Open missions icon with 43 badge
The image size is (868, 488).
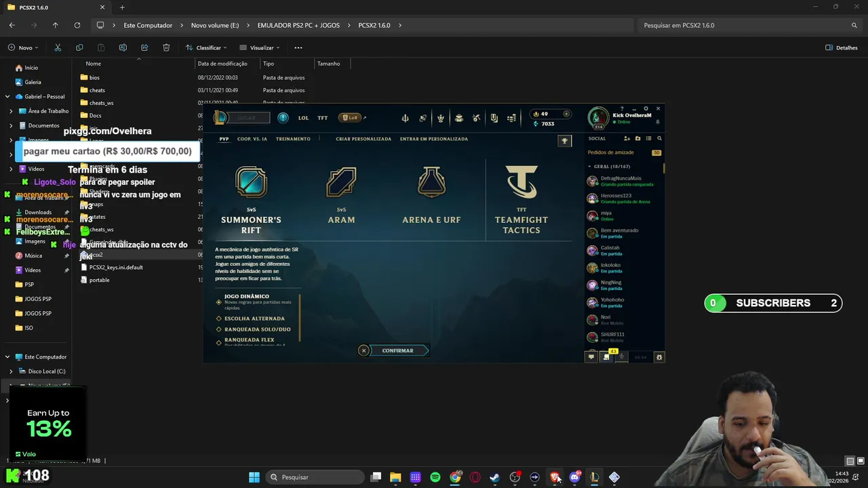[607, 356]
